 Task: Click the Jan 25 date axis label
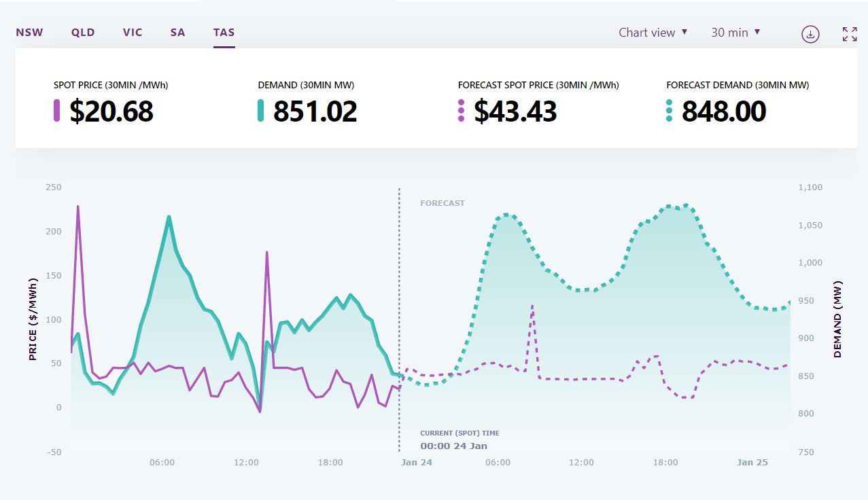[752, 462]
